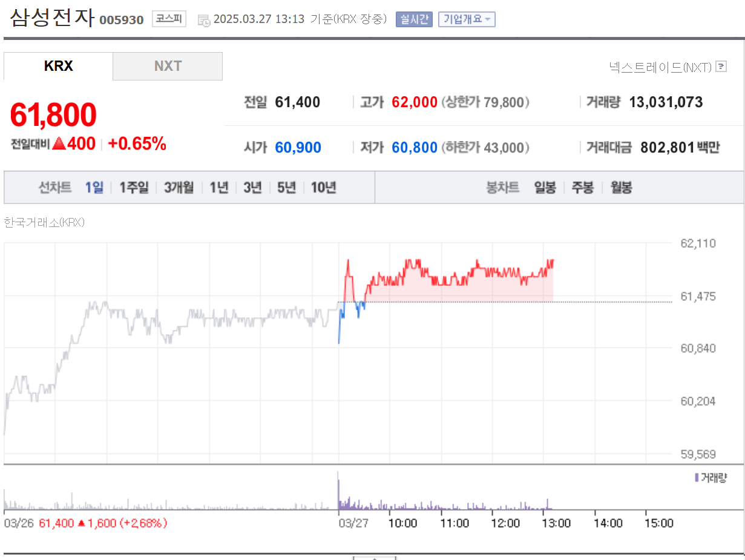
Task: Select the 1주일 line chart range
Action: coord(134,188)
